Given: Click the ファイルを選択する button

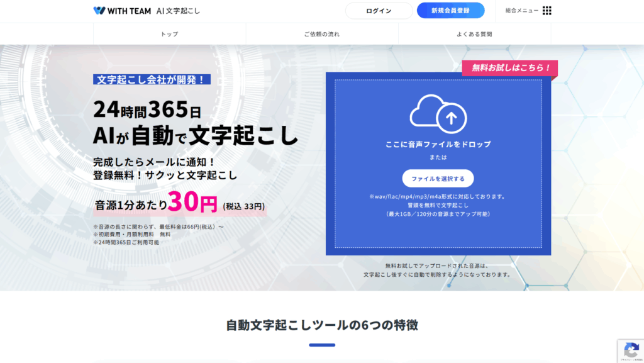Looking at the screenshot, I should click(x=438, y=179).
